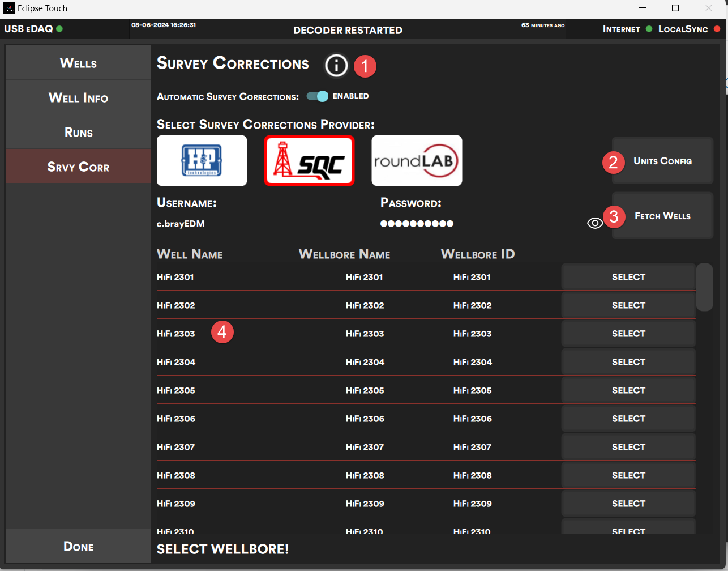Image resolution: width=728 pixels, height=571 pixels.
Task: Click well name HiFi 2305 text
Action: pyautogui.click(x=176, y=390)
